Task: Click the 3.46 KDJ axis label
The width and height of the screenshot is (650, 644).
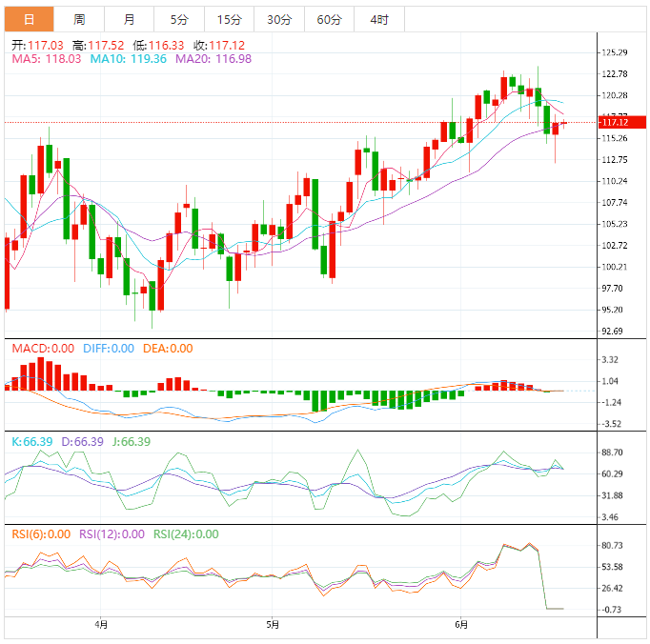Action: click(x=610, y=517)
